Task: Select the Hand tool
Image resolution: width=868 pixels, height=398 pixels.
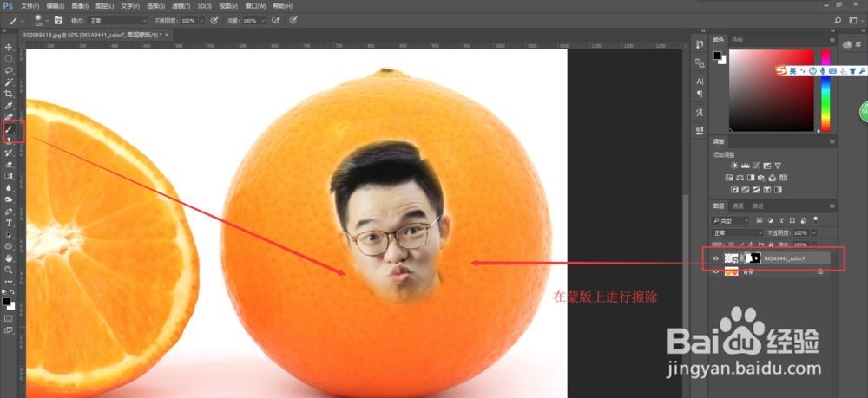Action: pos(9,258)
